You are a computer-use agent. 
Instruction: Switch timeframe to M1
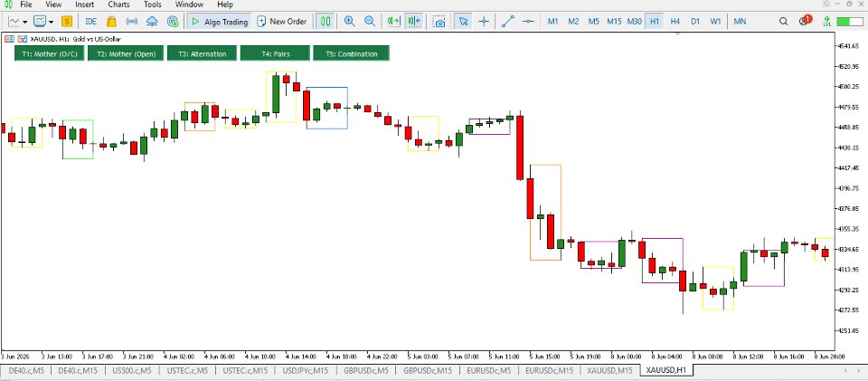click(x=552, y=22)
